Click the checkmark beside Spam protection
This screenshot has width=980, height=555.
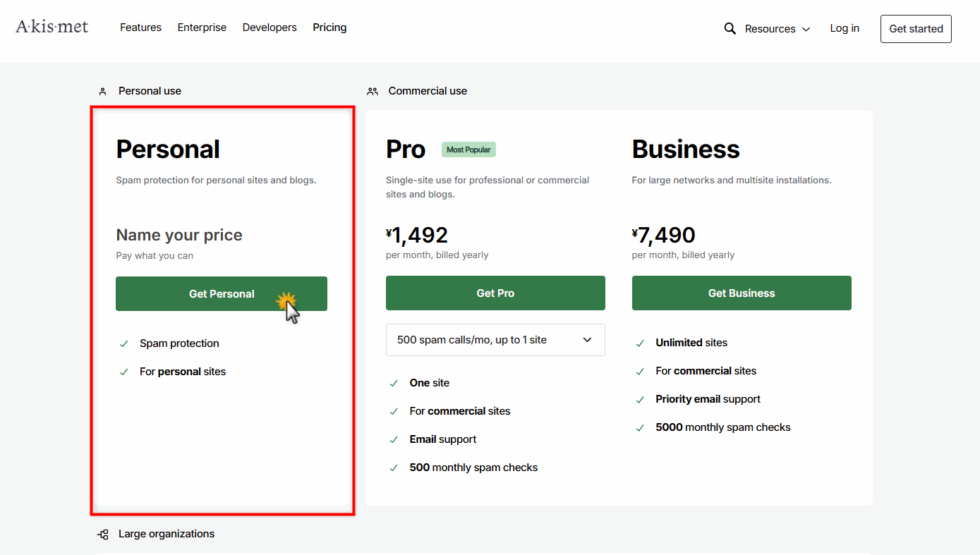coord(124,343)
